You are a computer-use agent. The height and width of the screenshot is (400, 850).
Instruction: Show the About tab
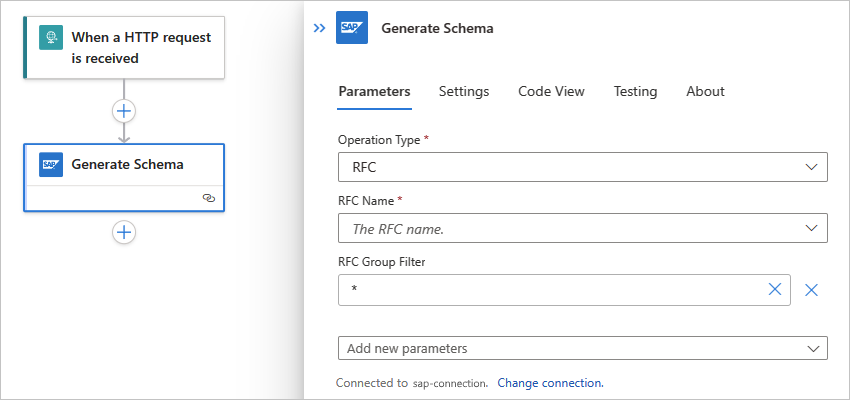705,91
